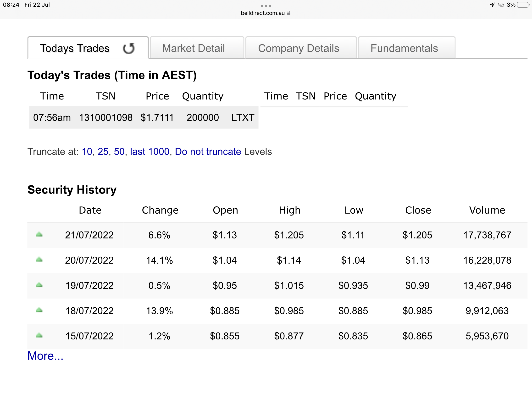Tap the lock icon beside the URL
Screen dimensions: 532x399
(289, 13)
